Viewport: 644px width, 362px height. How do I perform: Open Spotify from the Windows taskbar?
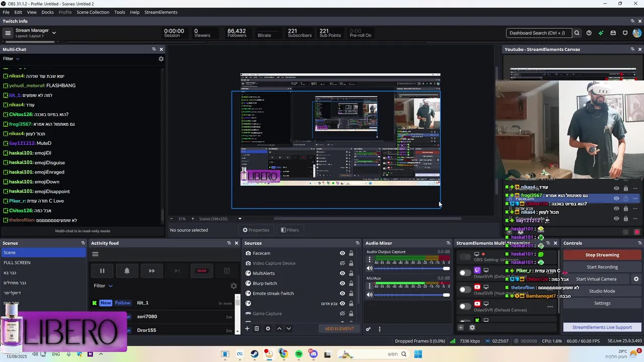[299, 354]
